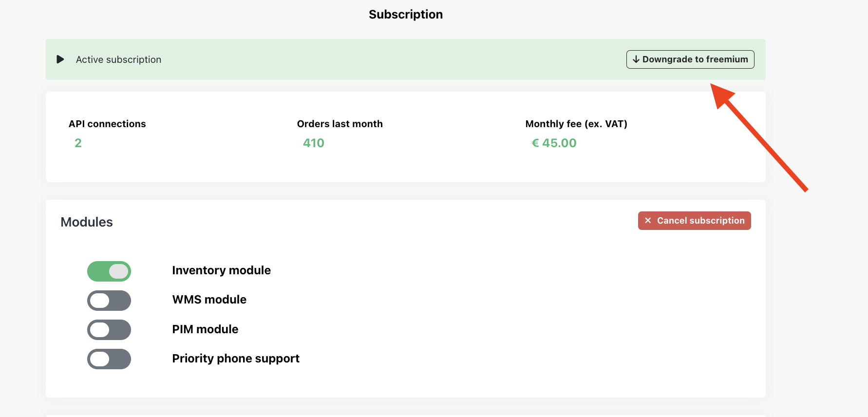Select the PIM module label text
The height and width of the screenshot is (417, 868).
205,329
